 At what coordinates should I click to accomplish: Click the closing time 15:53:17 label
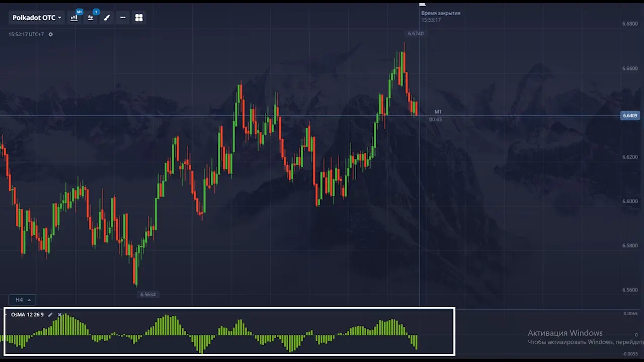pyautogui.click(x=431, y=20)
